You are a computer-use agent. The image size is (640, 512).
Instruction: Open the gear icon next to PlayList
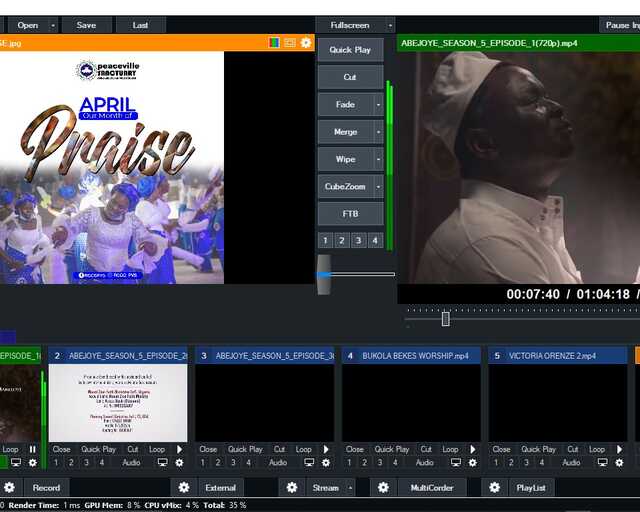[494, 488]
